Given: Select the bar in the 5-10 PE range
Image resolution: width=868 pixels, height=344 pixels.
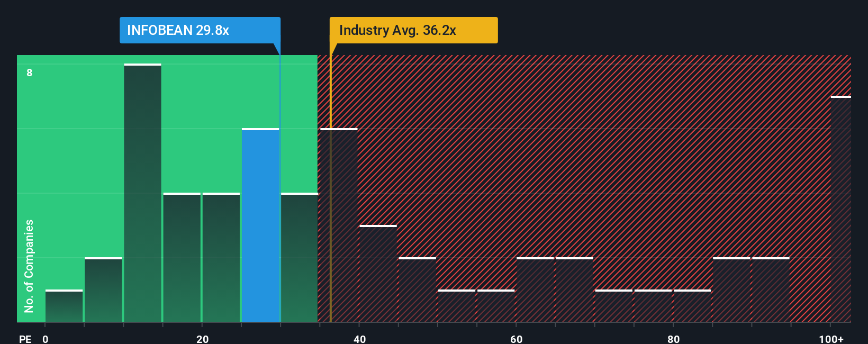Looking at the screenshot, I should pyautogui.click(x=103, y=289).
